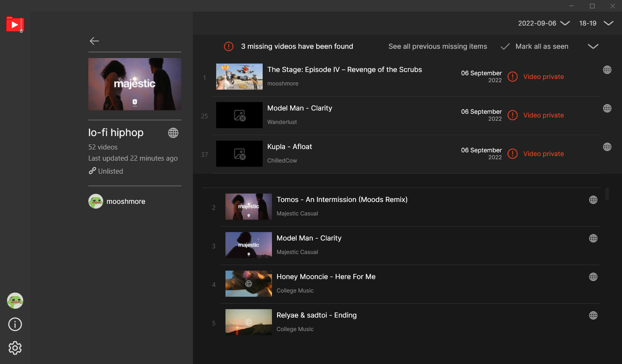The width and height of the screenshot is (622, 364).
Task: Click the globe icon for Relyae & sadtoi - Ending
Action: coord(593,315)
